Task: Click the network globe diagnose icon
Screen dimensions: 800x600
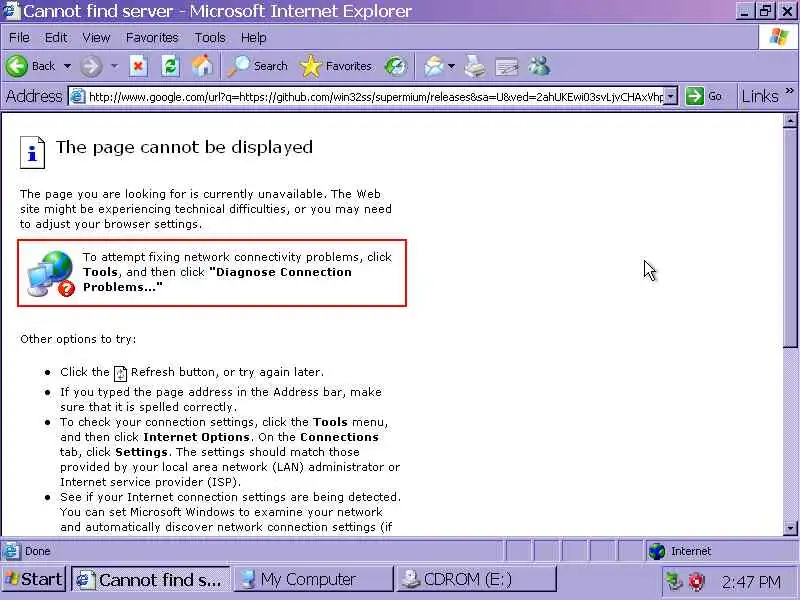Action: [51, 273]
